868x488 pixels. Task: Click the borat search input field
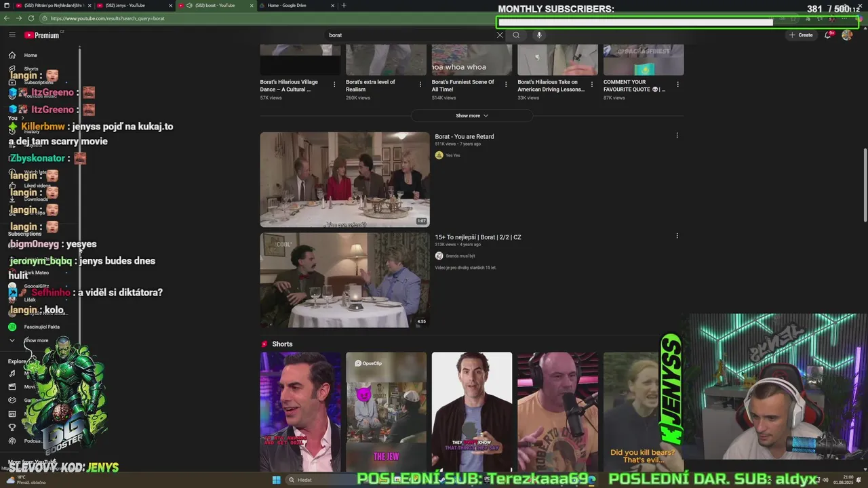click(410, 35)
